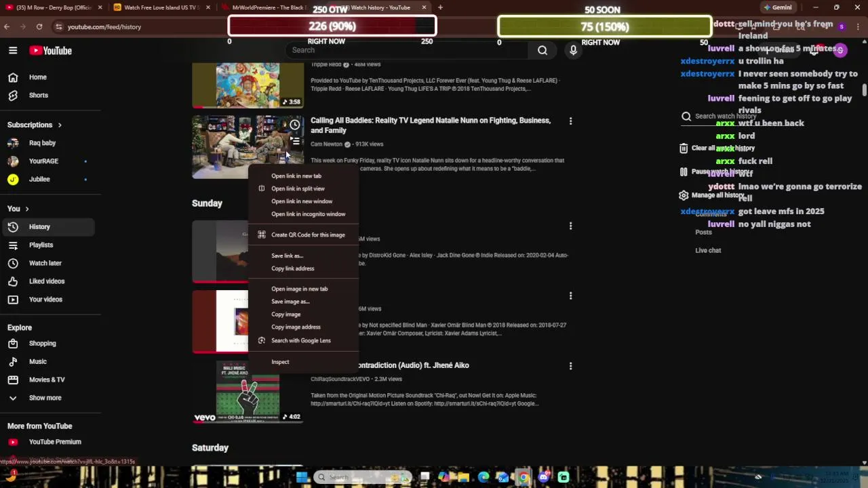Viewport: 868px width, 488px height.
Task: Select Save image as...
Action: [x=303, y=302]
